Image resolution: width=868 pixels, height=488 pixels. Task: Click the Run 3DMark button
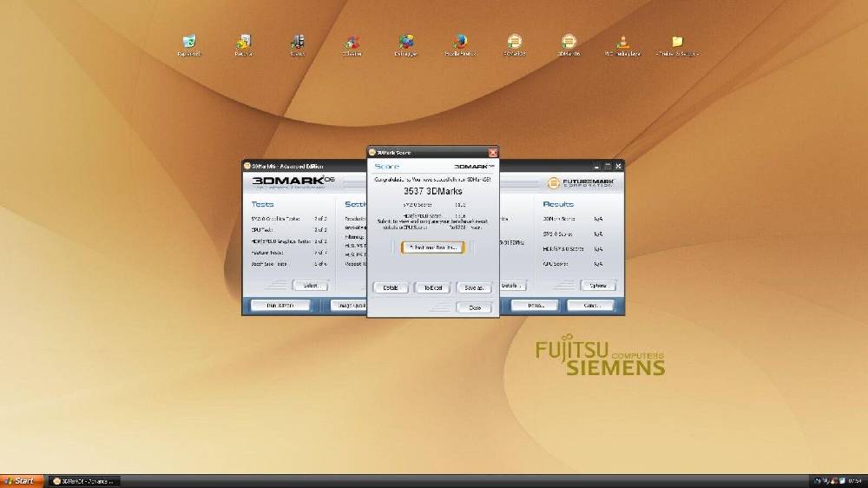click(x=280, y=306)
